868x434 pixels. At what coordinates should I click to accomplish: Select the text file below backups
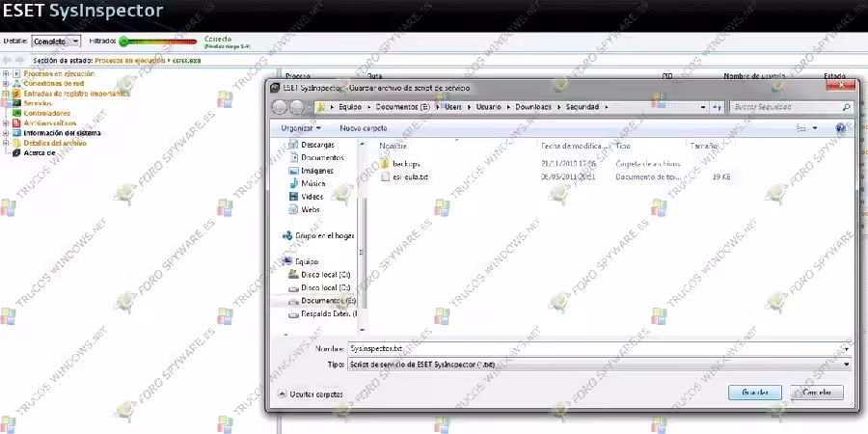410,177
